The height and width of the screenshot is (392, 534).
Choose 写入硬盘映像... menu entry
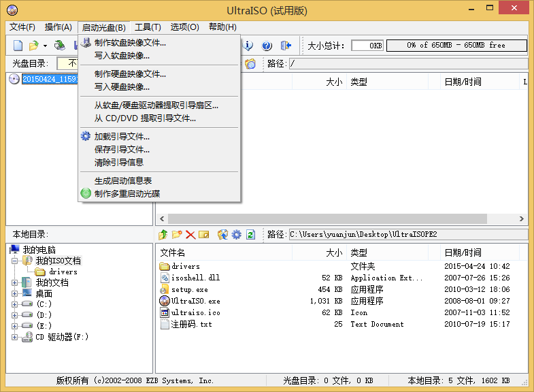159,87
